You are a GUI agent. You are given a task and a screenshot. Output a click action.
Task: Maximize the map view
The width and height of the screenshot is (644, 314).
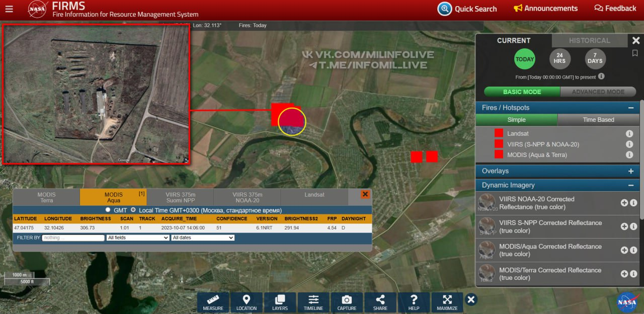coord(447,302)
